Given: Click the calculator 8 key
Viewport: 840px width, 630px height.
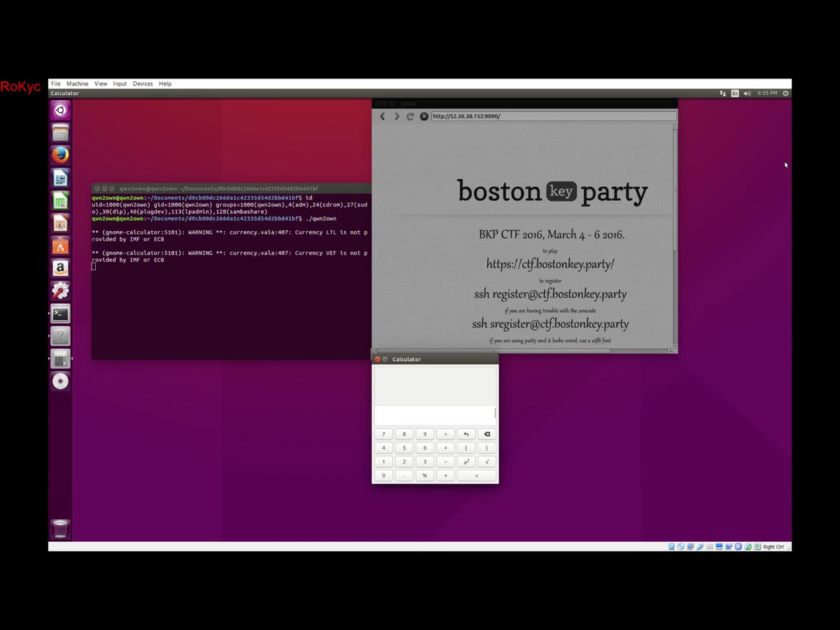Looking at the screenshot, I should click(x=404, y=434).
